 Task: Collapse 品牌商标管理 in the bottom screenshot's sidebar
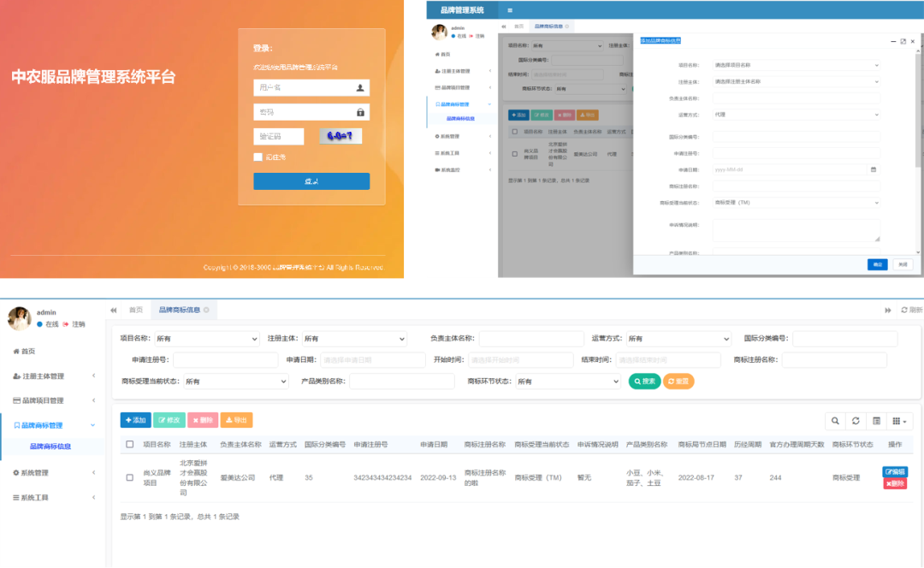click(x=42, y=425)
